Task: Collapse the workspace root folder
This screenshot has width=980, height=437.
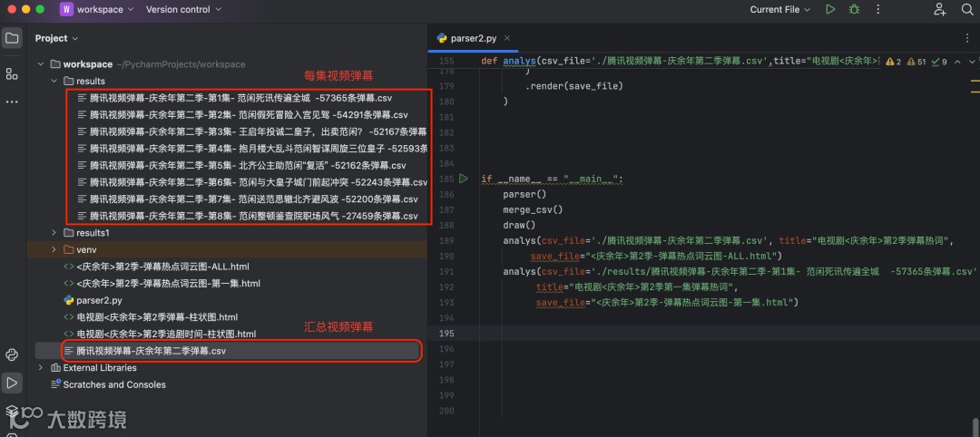Action: click(x=41, y=64)
